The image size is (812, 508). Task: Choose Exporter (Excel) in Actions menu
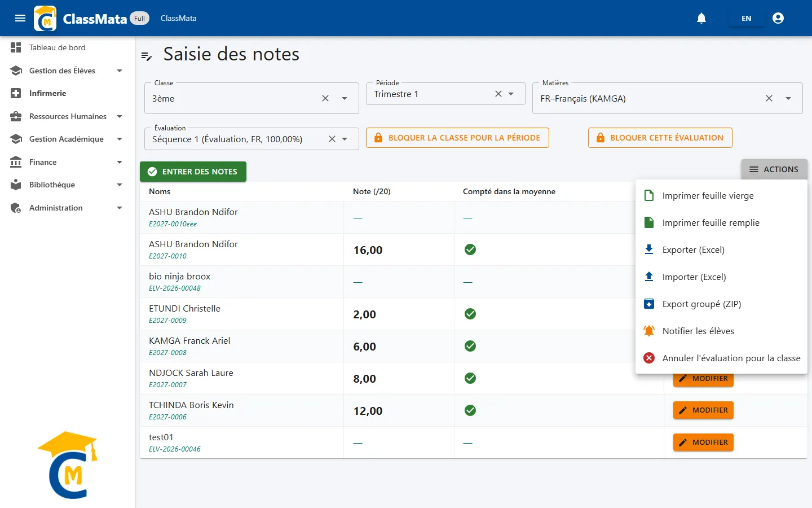click(x=721, y=249)
